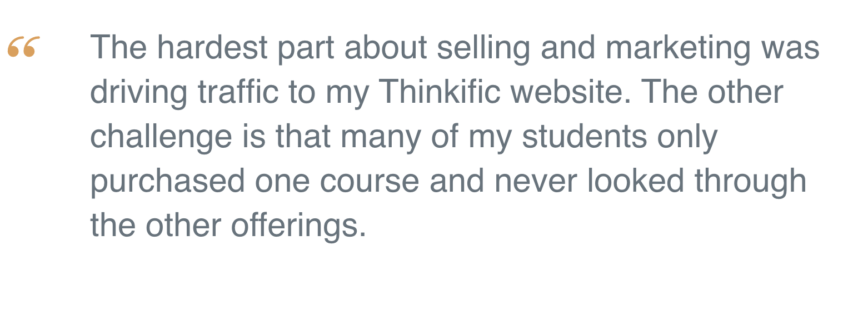This screenshot has height=310, width=868.
Task: Click the orange opening quotation mark icon
Action: 23,47
